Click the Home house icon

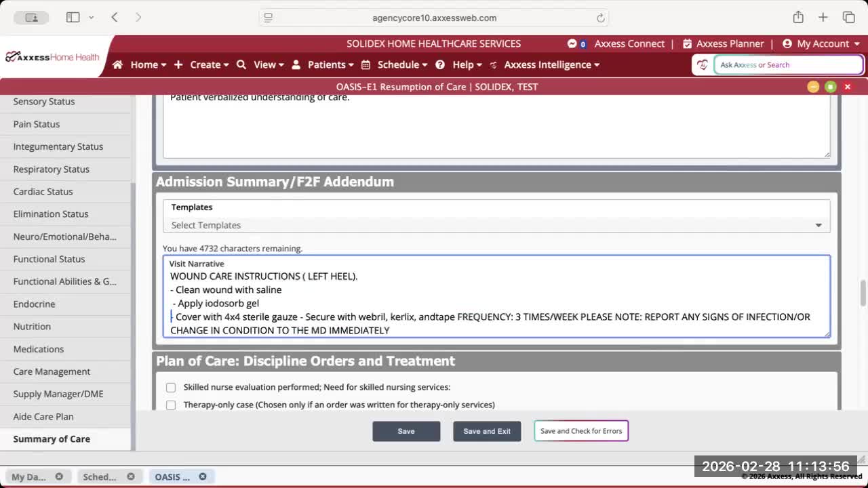click(118, 65)
